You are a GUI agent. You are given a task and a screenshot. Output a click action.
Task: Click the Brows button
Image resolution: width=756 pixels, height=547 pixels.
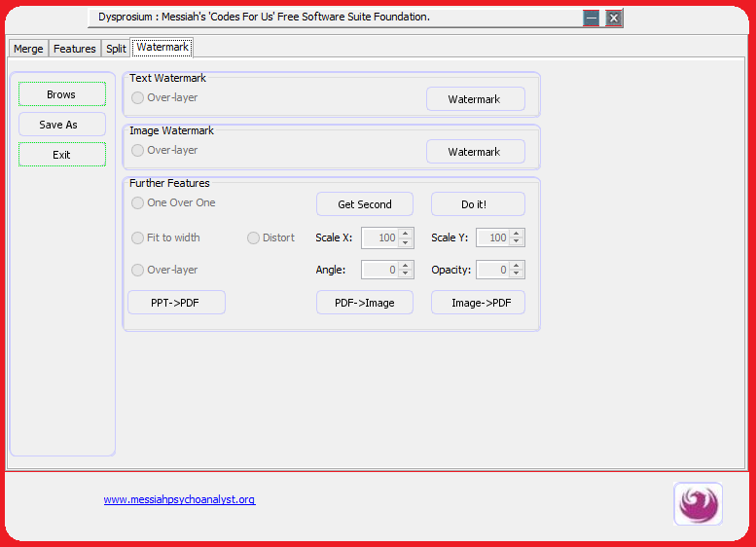pos(62,94)
